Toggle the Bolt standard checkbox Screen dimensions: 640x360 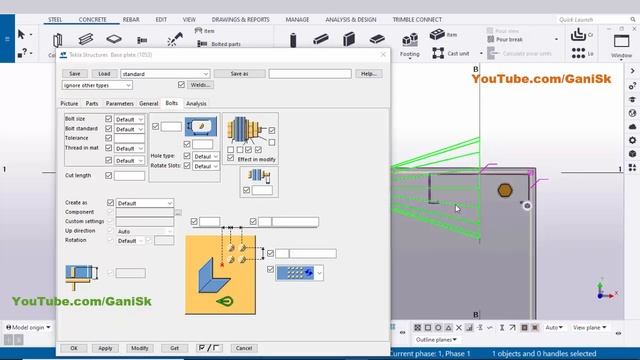tap(109, 129)
